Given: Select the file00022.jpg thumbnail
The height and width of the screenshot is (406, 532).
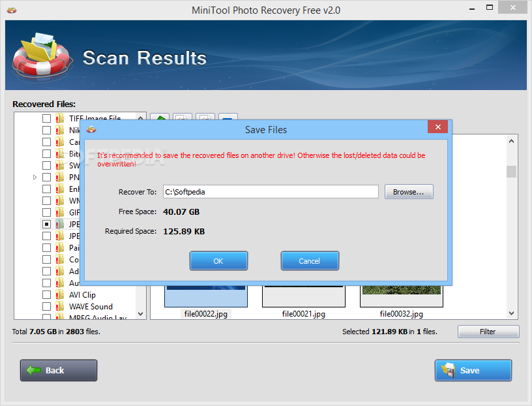Looking at the screenshot, I should [205, 296].
